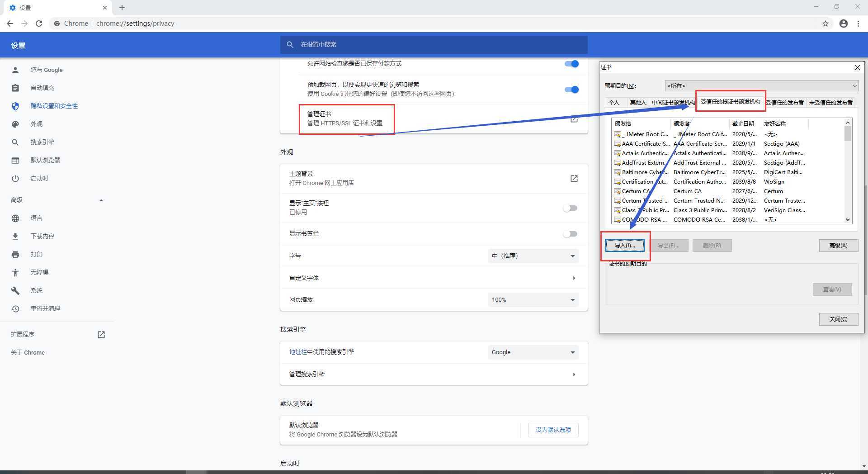The height and width of the screenshot is (474, 868).
Task: Click the address bar URL
Action: coord(135,24)
